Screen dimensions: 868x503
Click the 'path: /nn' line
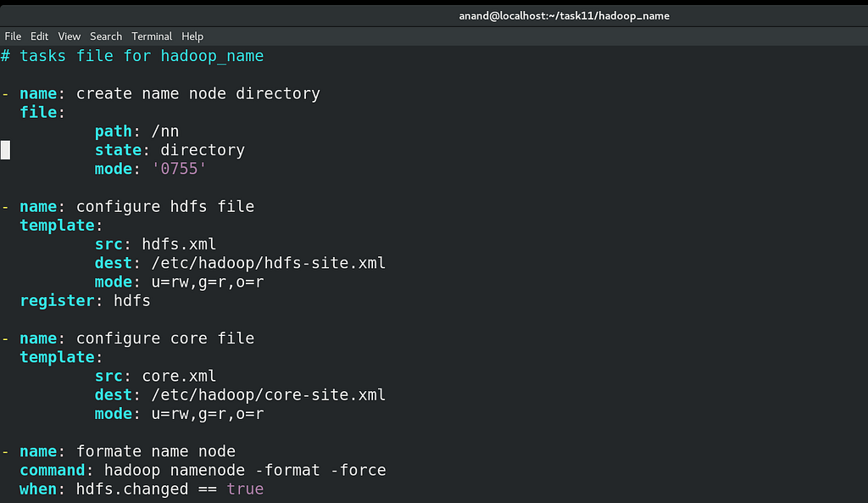click(x=136, y=131)
